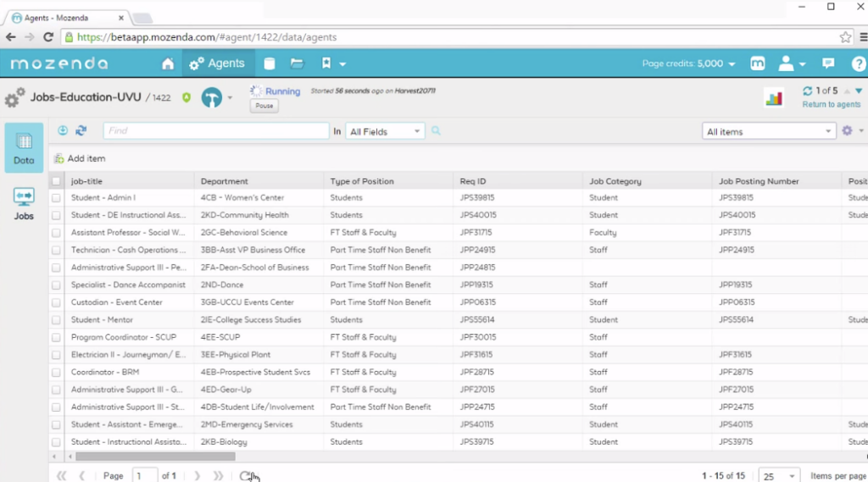The width and height of the screenshot is (868, 482).
Task: Pause the running agent
Action: (x=264, y=106)
